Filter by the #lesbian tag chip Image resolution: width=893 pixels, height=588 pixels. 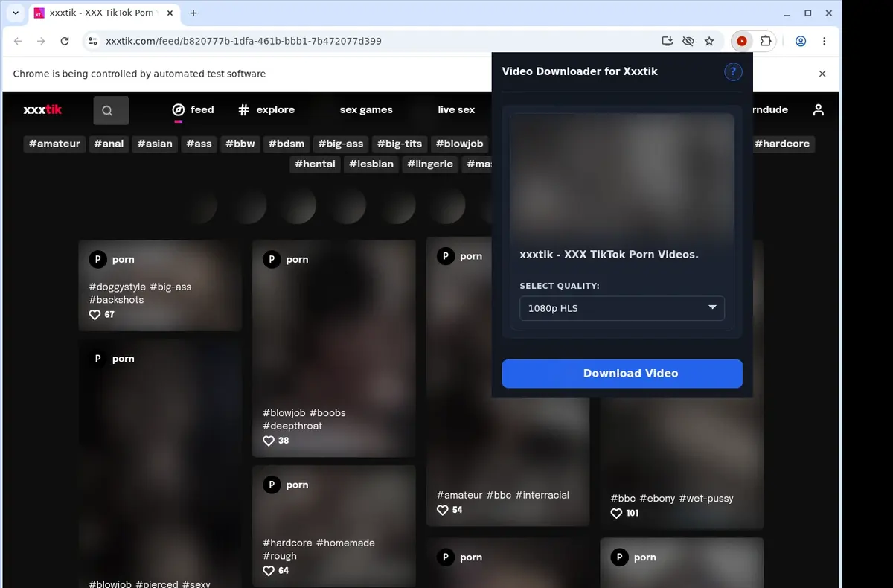[371, 164]
